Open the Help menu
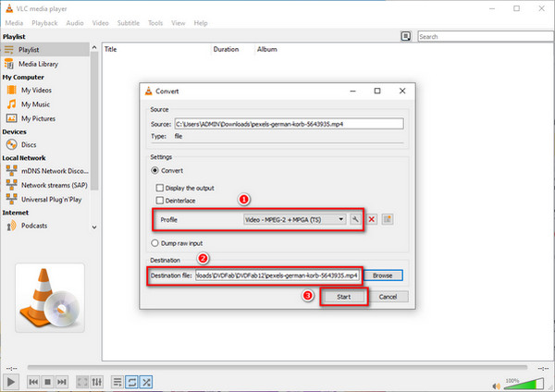 pos(201,23)
